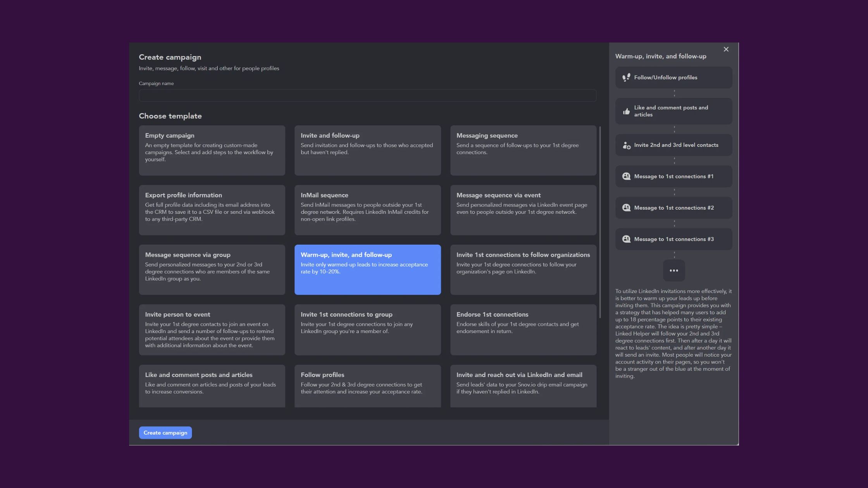Click the chat icon on Message to 1st connections #2
Screen dimensions: 868x488
[626, 208]
